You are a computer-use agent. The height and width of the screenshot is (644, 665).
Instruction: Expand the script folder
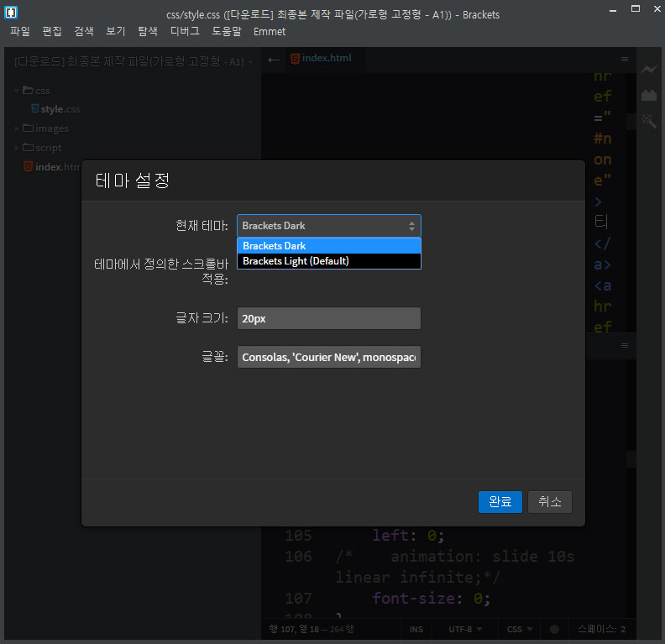(x=17, y=148)
